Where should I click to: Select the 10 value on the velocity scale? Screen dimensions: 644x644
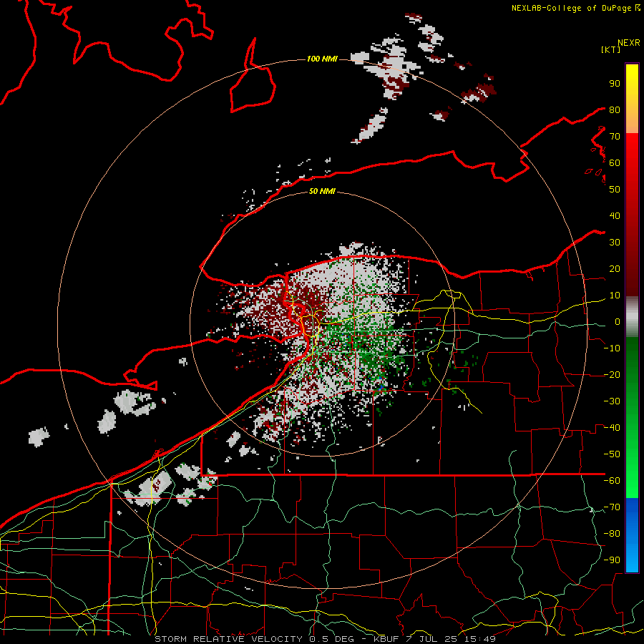pos(615,296)
